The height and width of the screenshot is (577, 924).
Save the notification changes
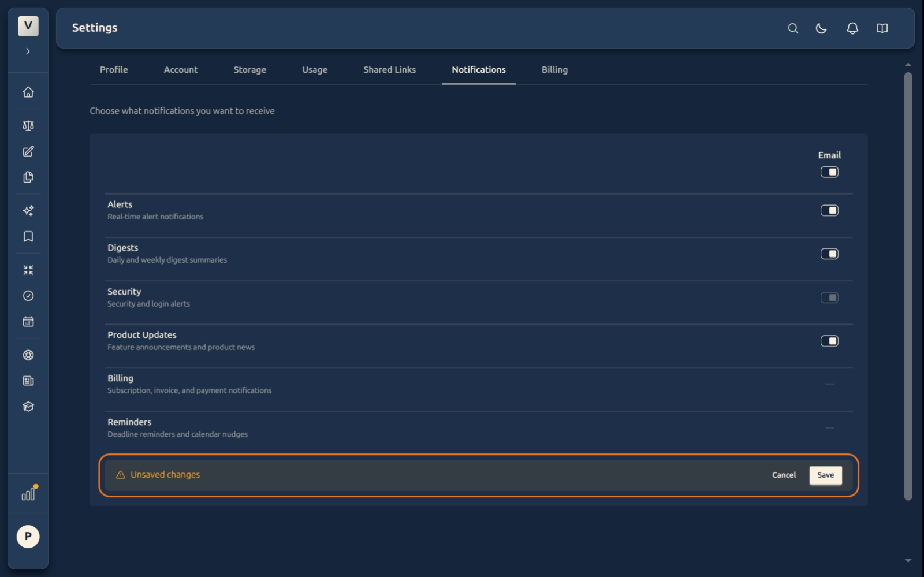826,475
